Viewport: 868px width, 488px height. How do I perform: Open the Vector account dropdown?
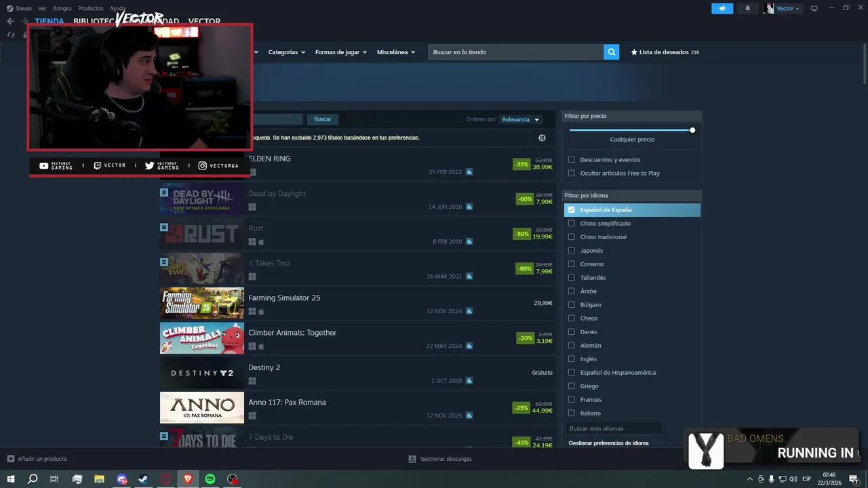pos(788,8)
